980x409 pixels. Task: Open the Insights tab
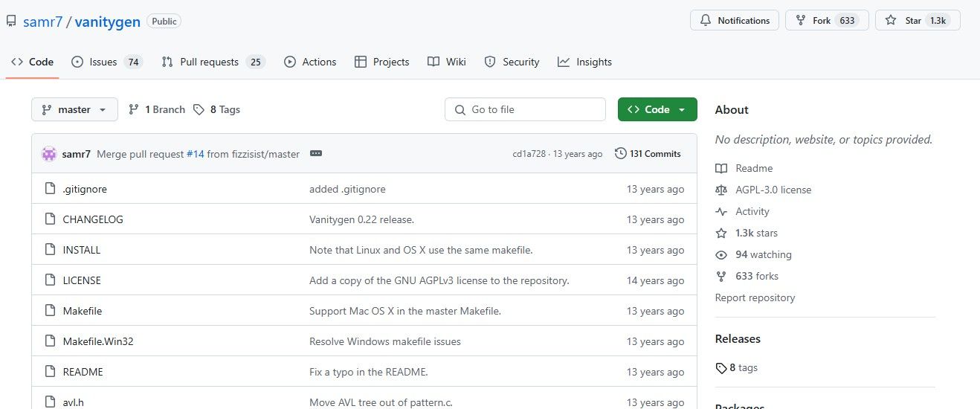pos(585,62)
